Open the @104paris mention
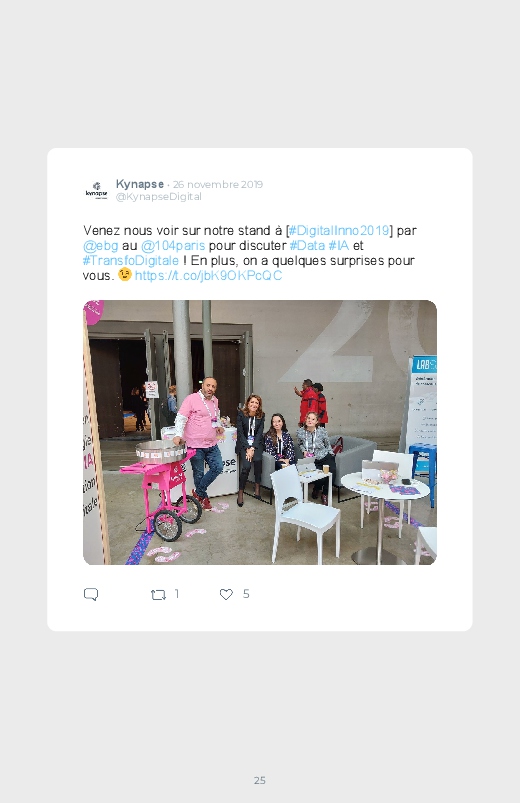520x803 pixels. (x=173, y=245)
